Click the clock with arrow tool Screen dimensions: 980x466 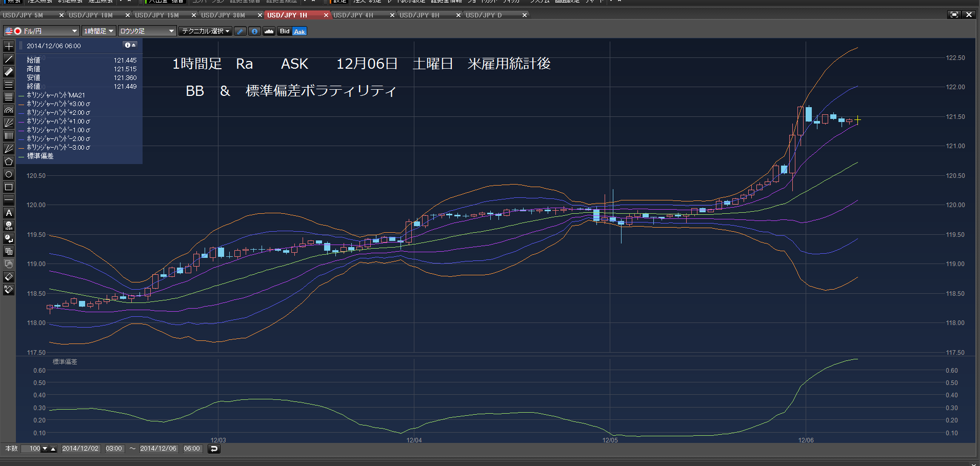point(9,238)
